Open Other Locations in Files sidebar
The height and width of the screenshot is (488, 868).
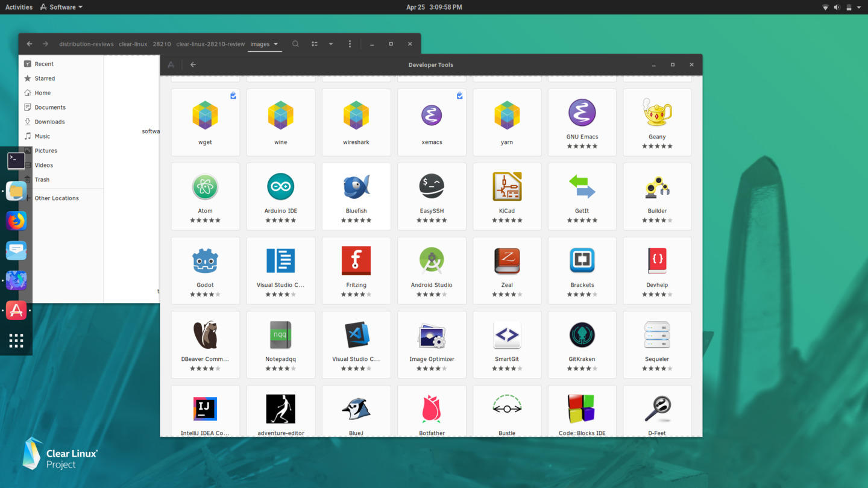[61, 198]
